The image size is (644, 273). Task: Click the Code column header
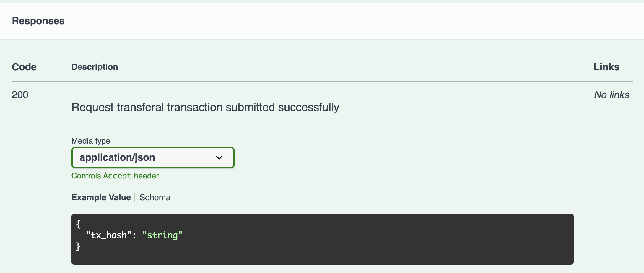24,67
